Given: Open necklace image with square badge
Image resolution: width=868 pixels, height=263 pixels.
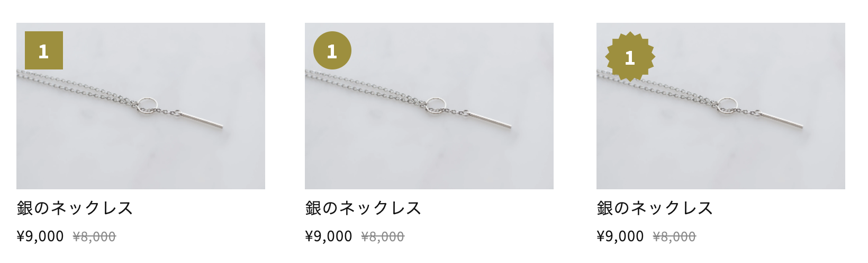Looking at the screenshot, I should tap(141, 106).
